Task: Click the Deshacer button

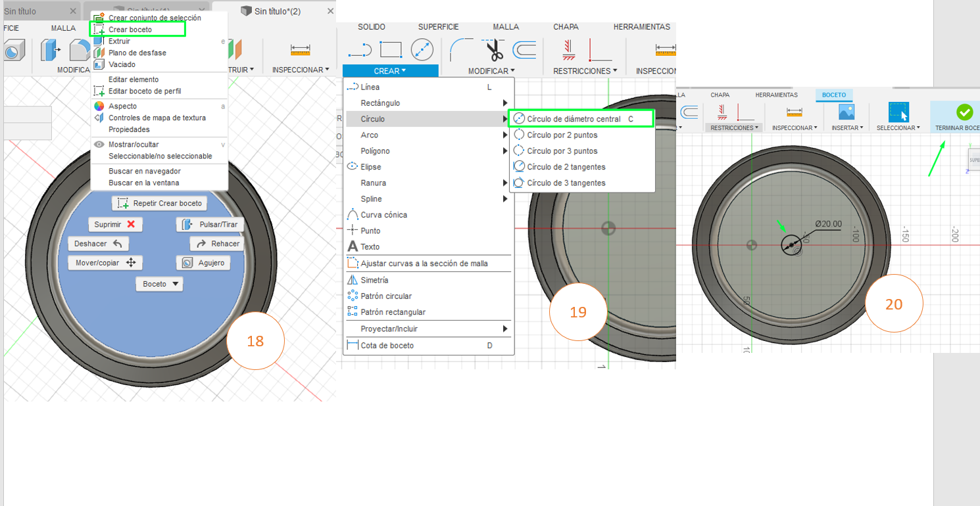Action: (x=98, y=244)
